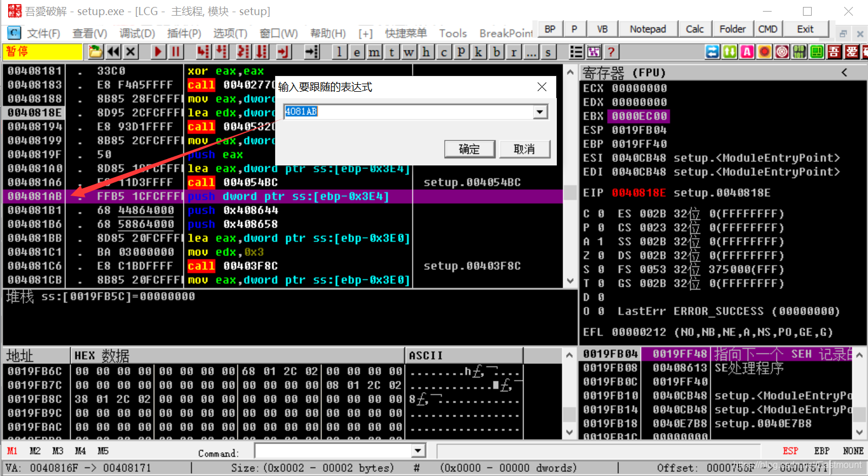
Task: Open the 调试(D) menu
Action: point(137,34)
